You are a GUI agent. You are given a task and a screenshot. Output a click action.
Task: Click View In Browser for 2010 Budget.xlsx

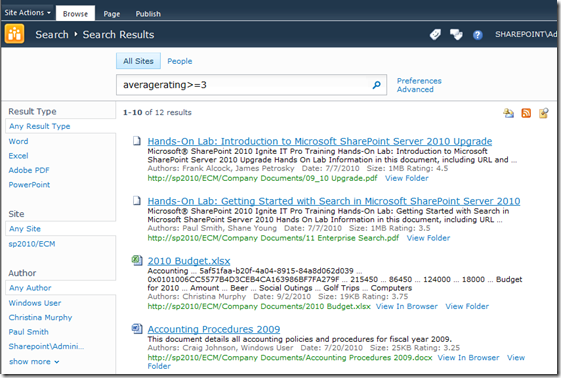pyautogui.click(x=406, y=306)
